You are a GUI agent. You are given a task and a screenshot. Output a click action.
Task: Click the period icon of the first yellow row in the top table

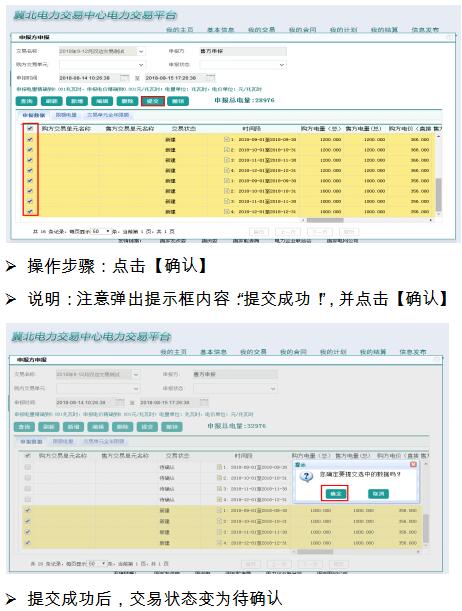coord(227,139)
